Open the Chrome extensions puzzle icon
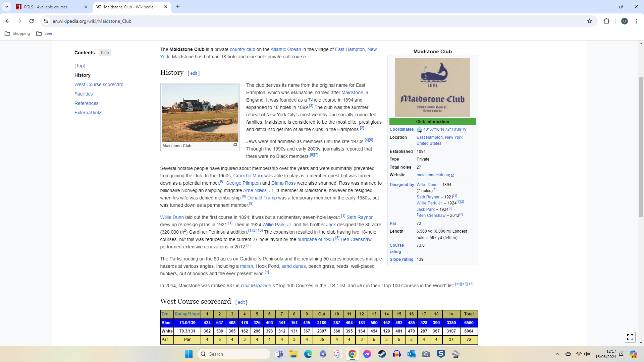 pos(606,21)
